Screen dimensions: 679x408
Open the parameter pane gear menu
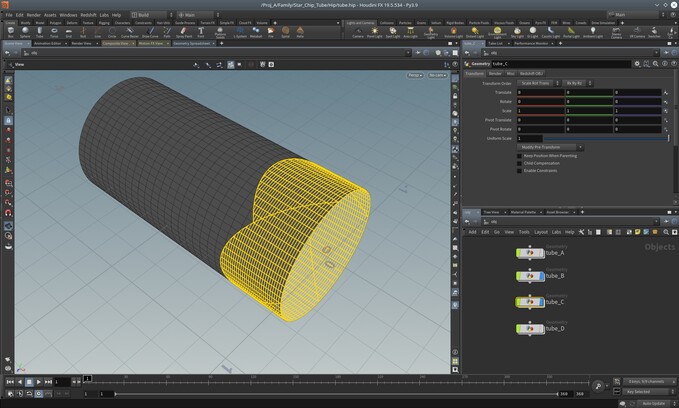(x=637, y=64)
